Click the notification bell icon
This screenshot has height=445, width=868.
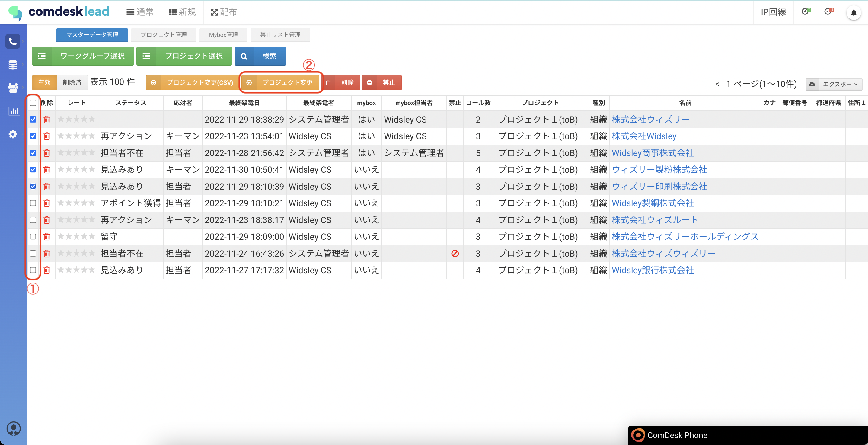[853, 13]
